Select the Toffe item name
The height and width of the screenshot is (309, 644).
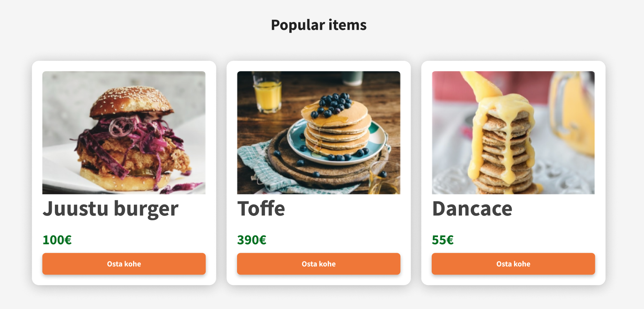pyautogui.click(x=261, y=208)
